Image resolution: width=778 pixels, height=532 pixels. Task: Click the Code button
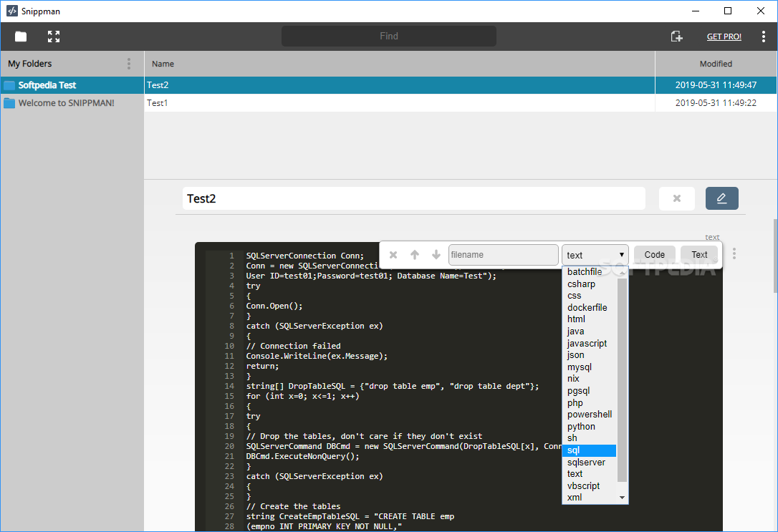coord(655,255)
